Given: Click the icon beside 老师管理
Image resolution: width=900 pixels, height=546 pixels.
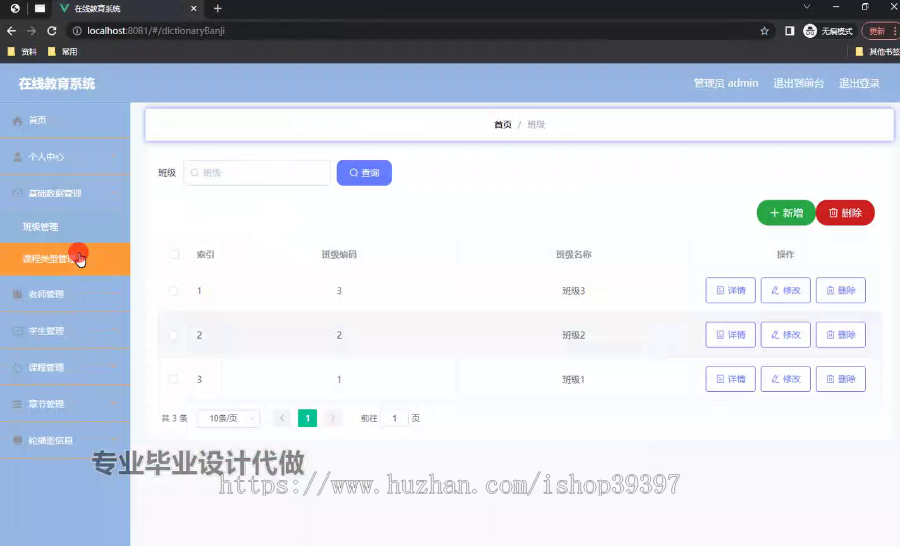Looking at the screenshot, I should click(17, 294).
